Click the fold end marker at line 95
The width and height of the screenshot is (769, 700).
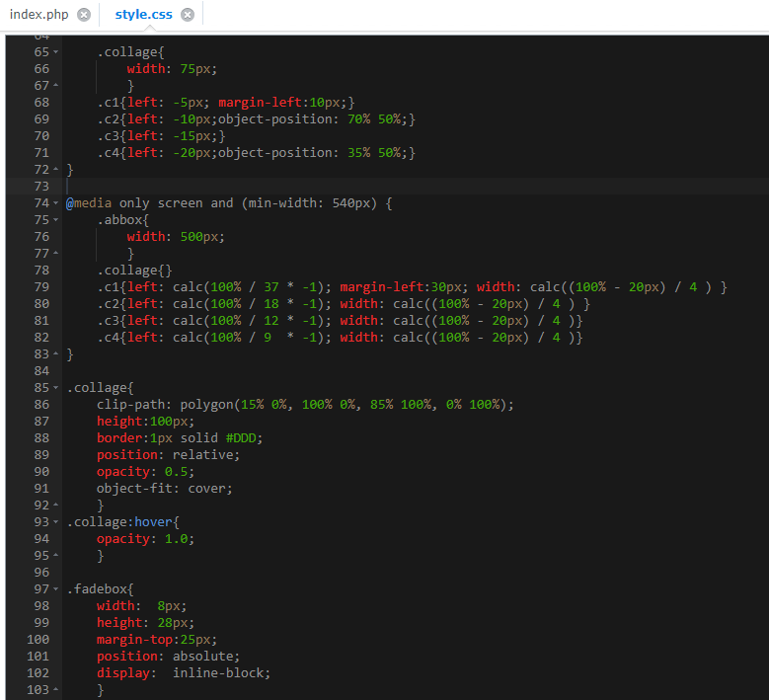pos(56,555)
